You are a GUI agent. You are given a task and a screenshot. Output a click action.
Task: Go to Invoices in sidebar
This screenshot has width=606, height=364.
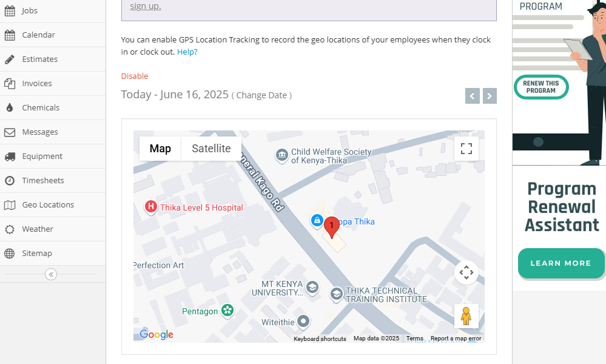click(53, 84)
